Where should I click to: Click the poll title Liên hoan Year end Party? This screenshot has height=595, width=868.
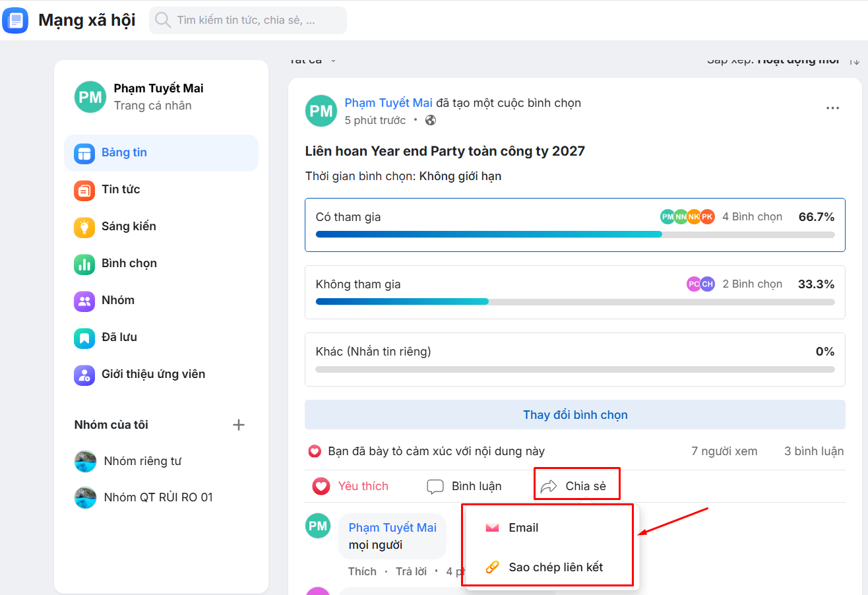(445, 151)
